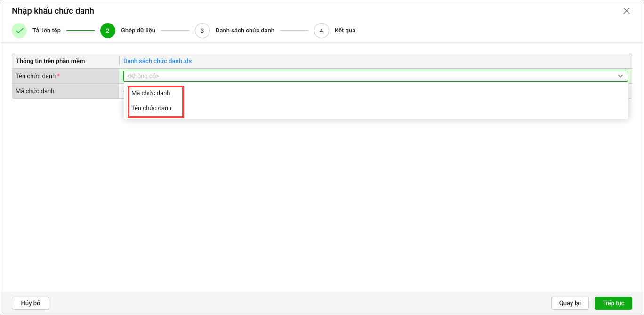Select the Danh sách chức danh step label

click(245, 31)
